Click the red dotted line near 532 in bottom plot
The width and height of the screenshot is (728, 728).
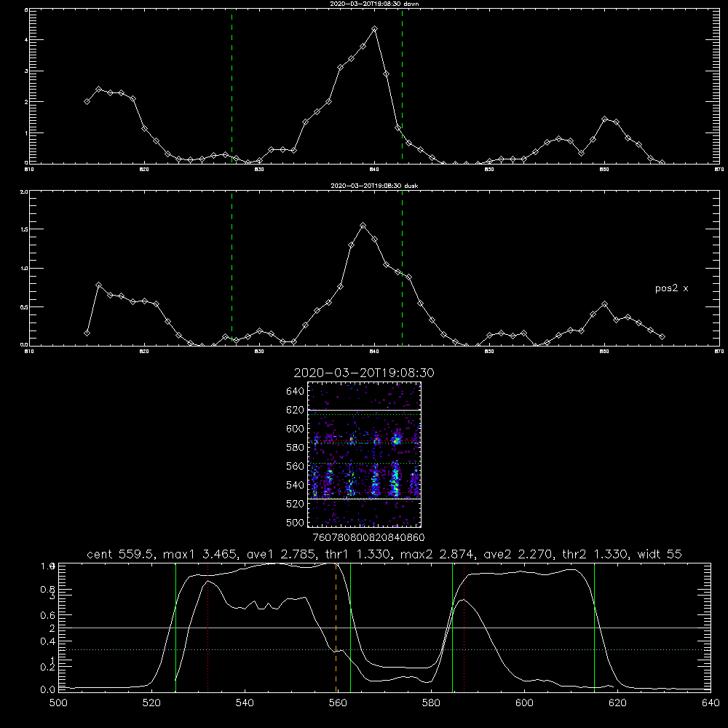[x=207, y=627]
